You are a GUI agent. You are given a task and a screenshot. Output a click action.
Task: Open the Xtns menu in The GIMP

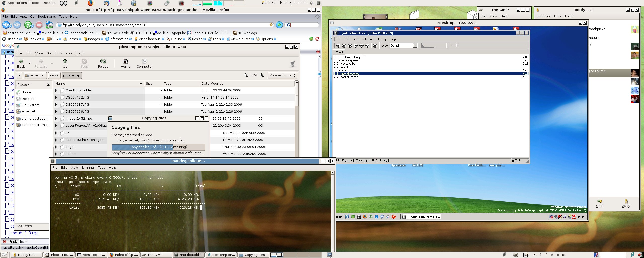pyautogui.click(x=493, y=16)
